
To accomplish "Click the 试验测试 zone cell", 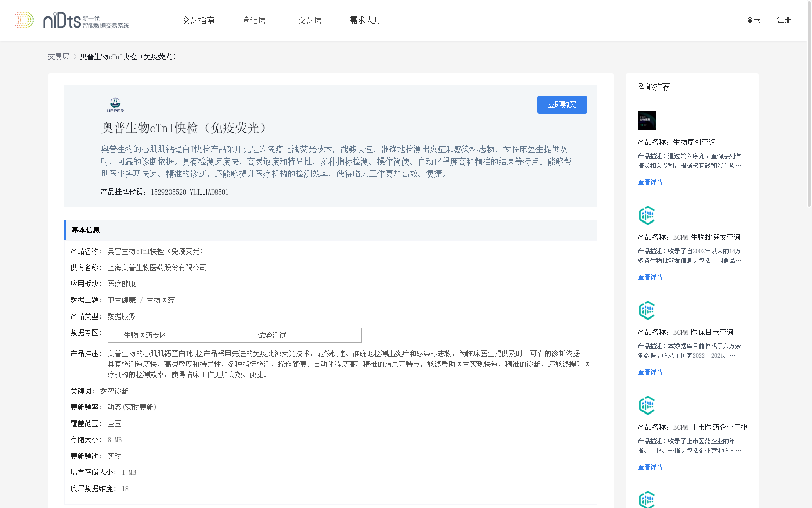I will (x=273, y=335).
